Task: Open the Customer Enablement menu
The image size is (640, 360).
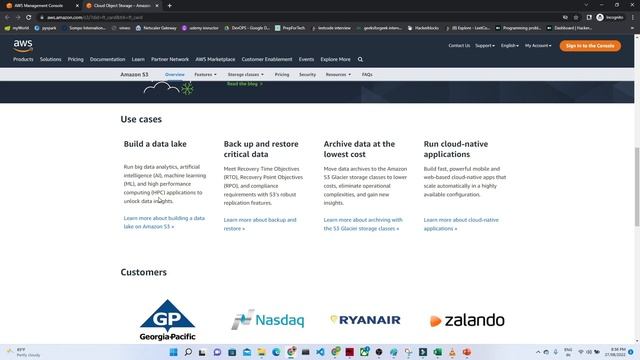Action: (267, 60)
